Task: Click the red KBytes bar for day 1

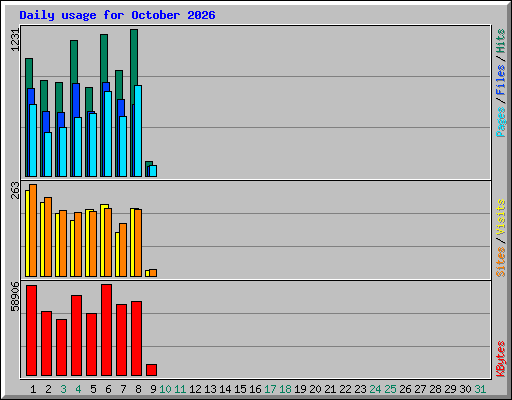Action: [31, 330]
